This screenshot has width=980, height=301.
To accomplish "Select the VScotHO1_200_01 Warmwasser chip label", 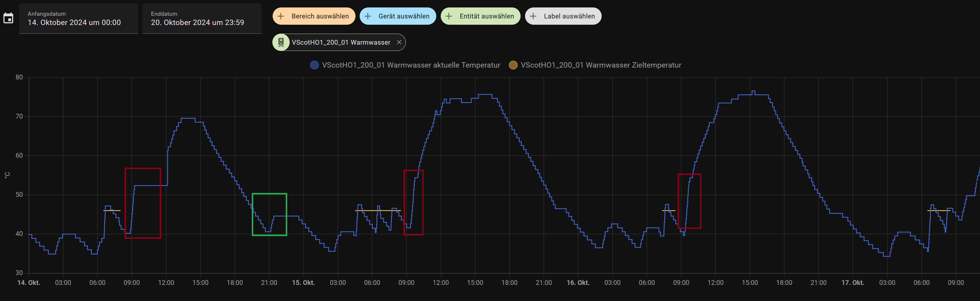I will pos(341,42).
